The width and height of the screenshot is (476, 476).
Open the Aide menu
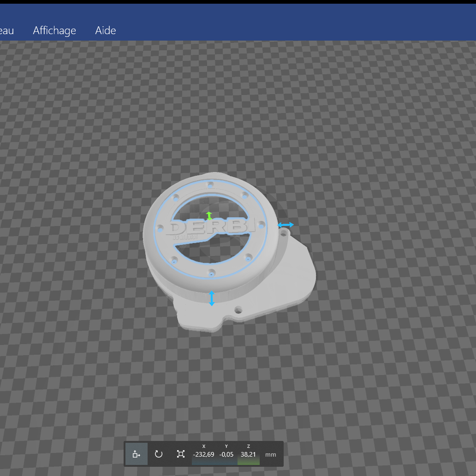pos(105,30)
